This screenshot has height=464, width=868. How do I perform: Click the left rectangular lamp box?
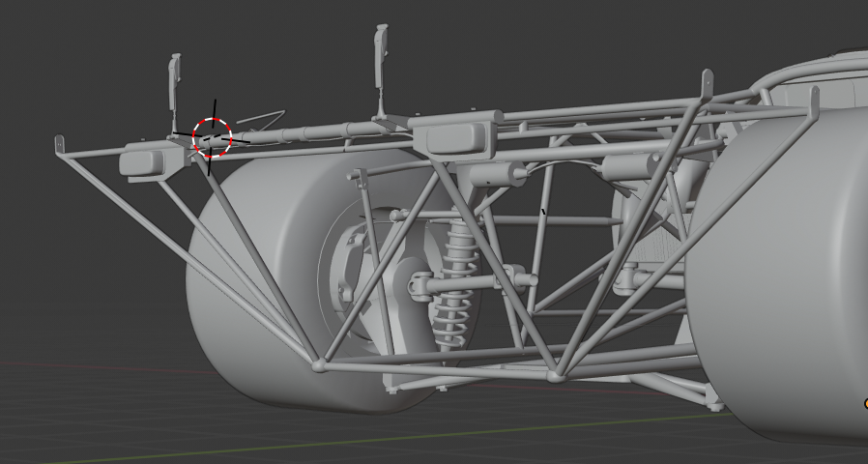[x=142, y=161]
